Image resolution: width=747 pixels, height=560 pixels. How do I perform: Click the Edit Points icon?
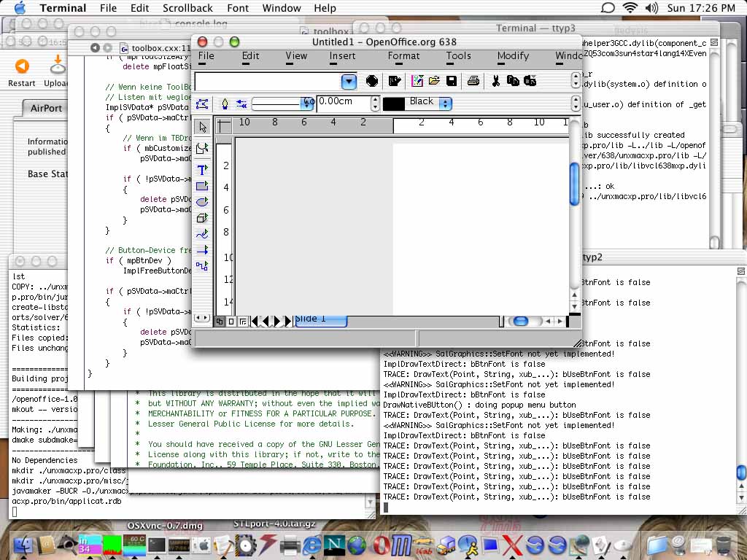coord(202,104)
